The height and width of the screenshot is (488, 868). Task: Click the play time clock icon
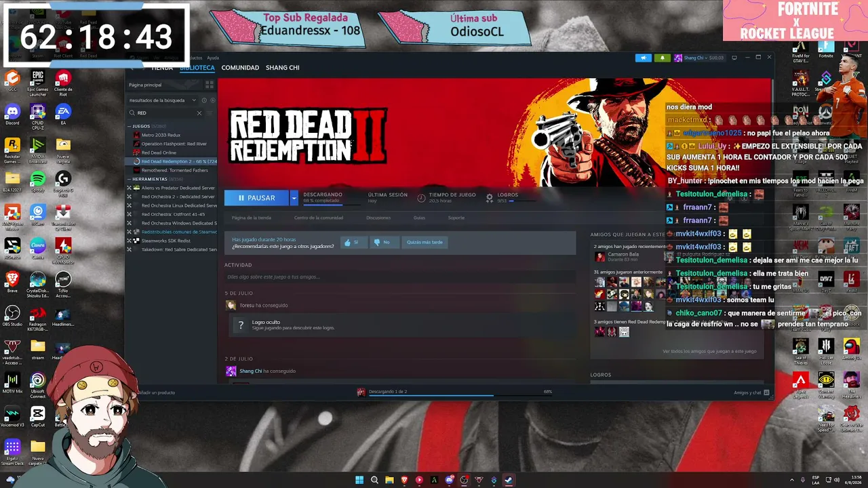(421, 198)
